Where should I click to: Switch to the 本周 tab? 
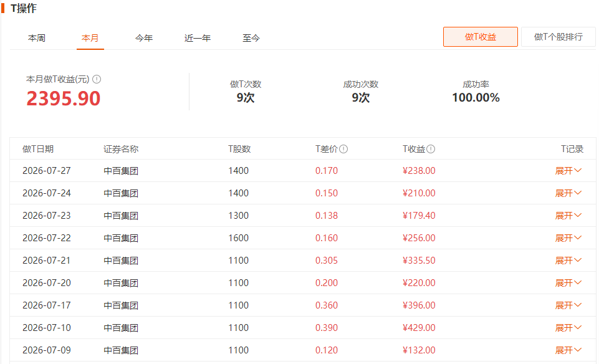click(37, 38)
